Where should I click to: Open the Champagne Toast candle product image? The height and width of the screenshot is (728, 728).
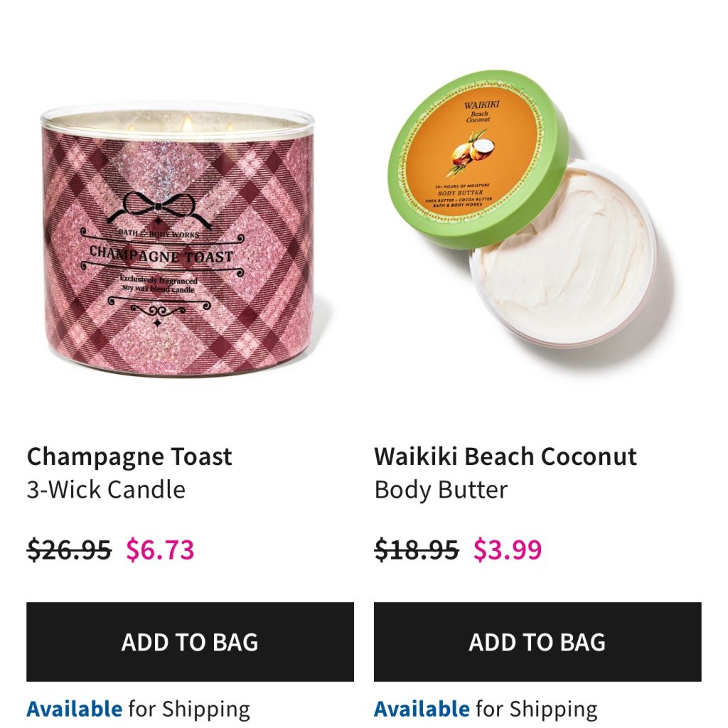(178, 239)
